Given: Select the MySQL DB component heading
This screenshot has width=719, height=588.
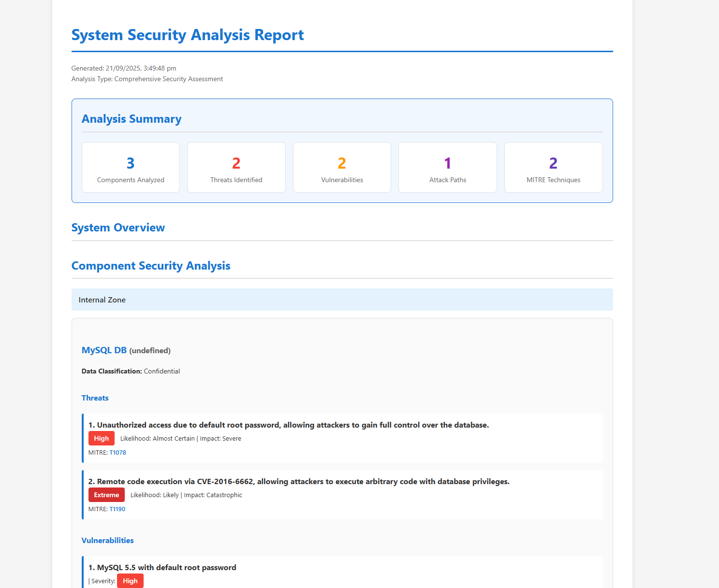Looking at the screenshot, I should [x=104, y=350].
